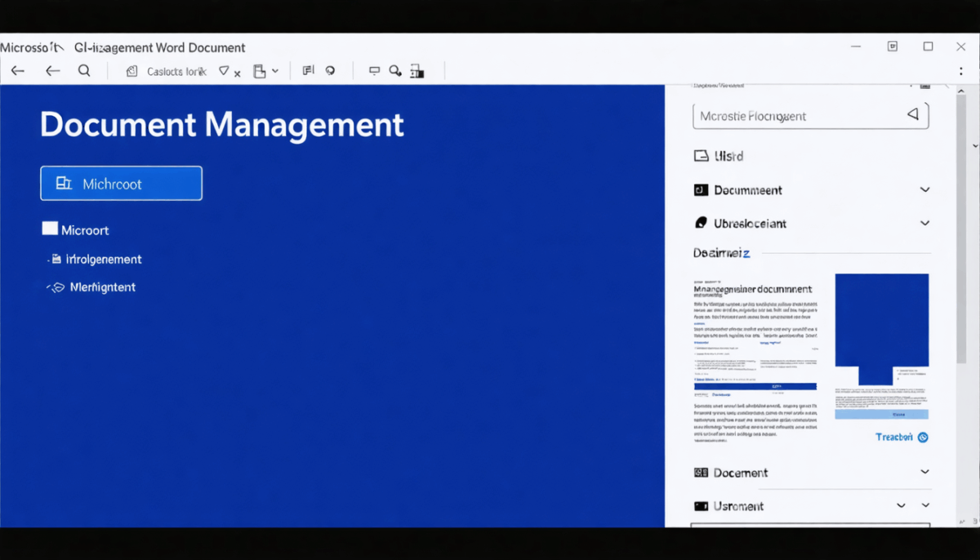The image size is (980, 560).
Task: Open the left document preview thumbnail
Action: (755, 362)
